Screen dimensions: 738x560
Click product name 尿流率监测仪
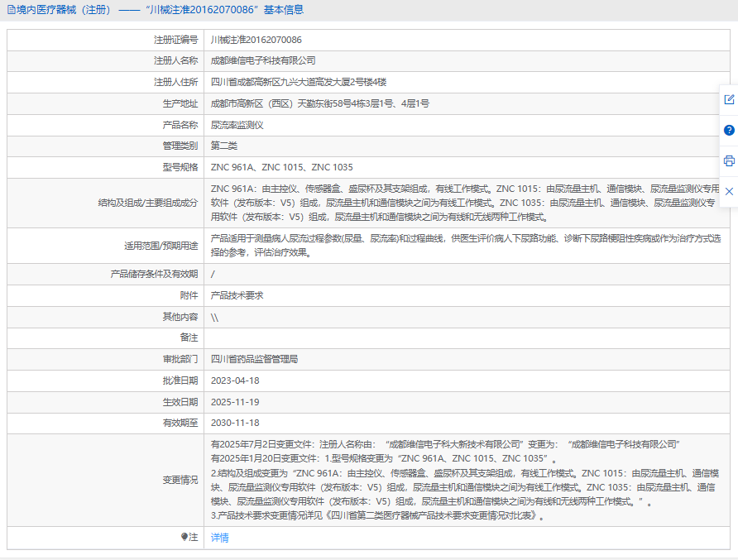click(x=237, y=125)
